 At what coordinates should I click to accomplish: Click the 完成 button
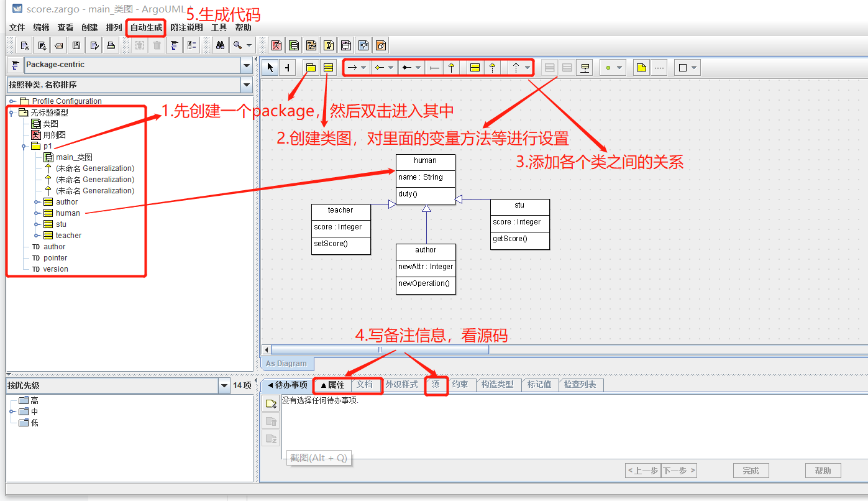click(x=751, y=471)
